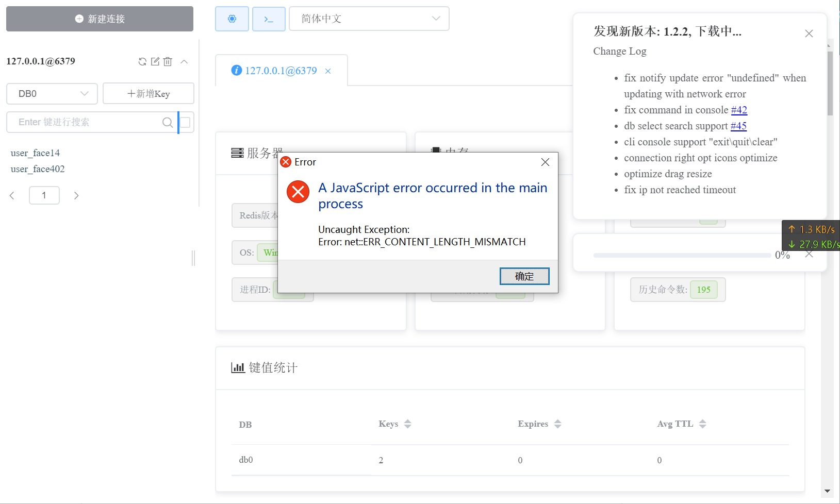Go to next page with right arrow

(x=76, y=195)
